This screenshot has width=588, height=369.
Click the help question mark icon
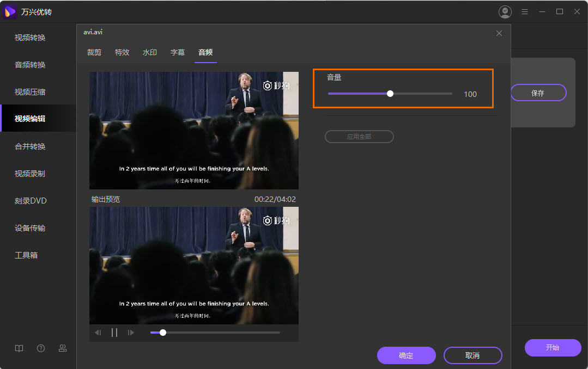point(41,348)
